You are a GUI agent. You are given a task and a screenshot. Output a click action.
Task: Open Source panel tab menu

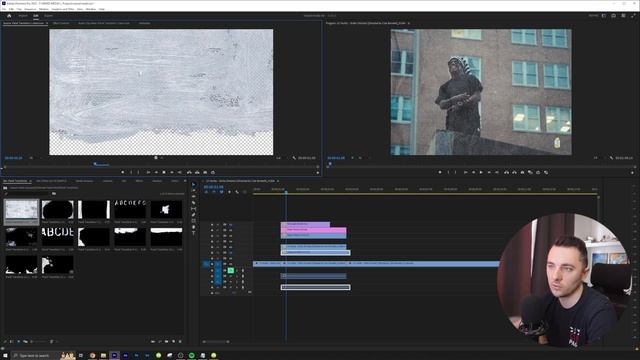pos(47,23)
